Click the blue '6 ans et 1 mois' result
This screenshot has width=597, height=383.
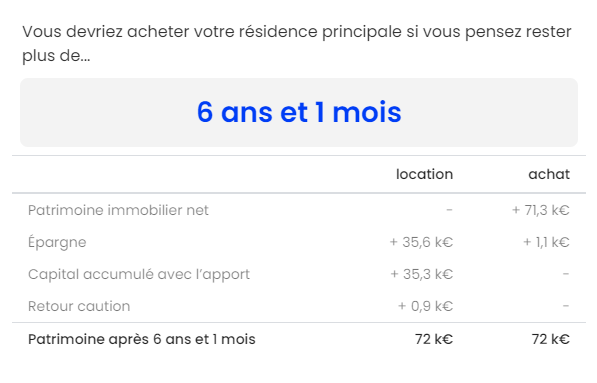coord(299,112)
